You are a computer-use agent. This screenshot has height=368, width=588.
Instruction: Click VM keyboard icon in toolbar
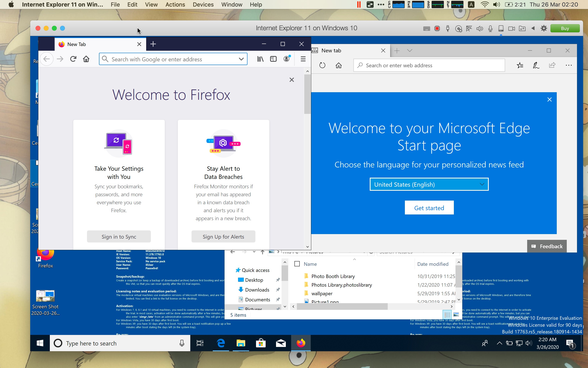427,28
